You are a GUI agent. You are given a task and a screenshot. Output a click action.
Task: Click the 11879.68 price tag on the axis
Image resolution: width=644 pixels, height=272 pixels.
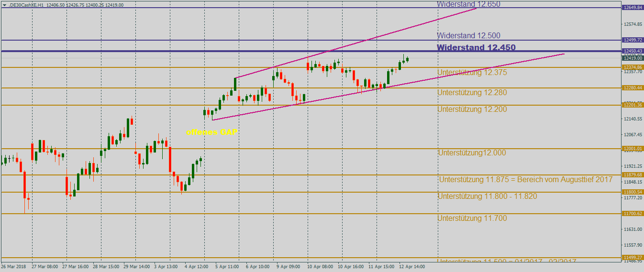[633, 175]
